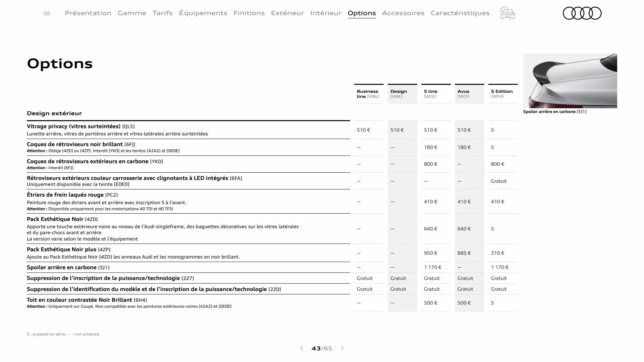Open the Caractéristiques tab
This screenshot has height=362, width=644.
pyautogui.click(x=460, y=13)
